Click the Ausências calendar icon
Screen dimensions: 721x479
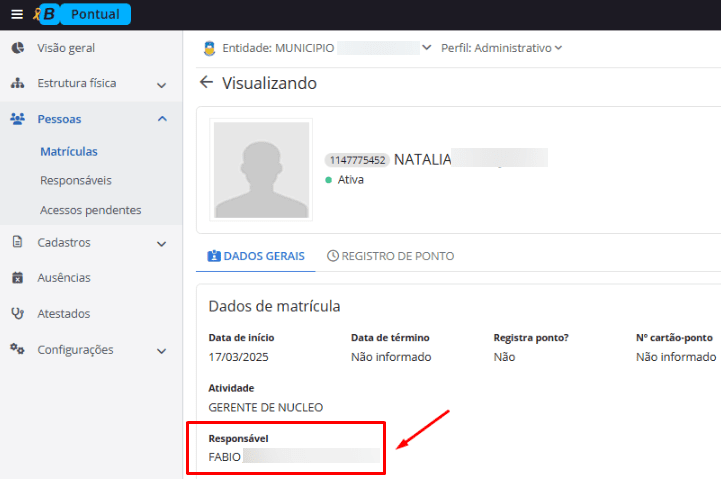tap(17, 278)
